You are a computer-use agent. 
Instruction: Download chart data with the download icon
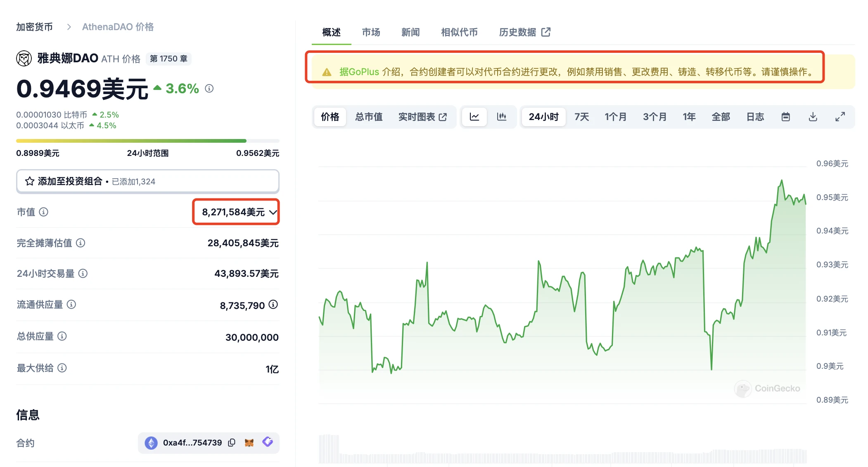[813, 117]
